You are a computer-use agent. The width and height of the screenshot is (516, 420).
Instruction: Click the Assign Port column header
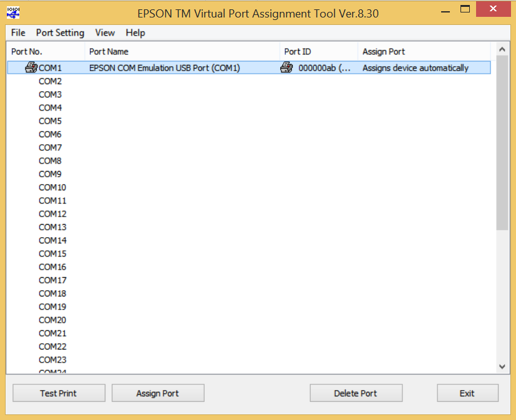(x=424, y=52)
